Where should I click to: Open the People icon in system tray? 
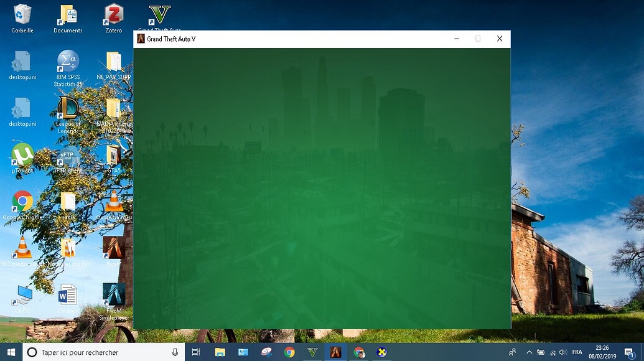click(x=513, y=352)
